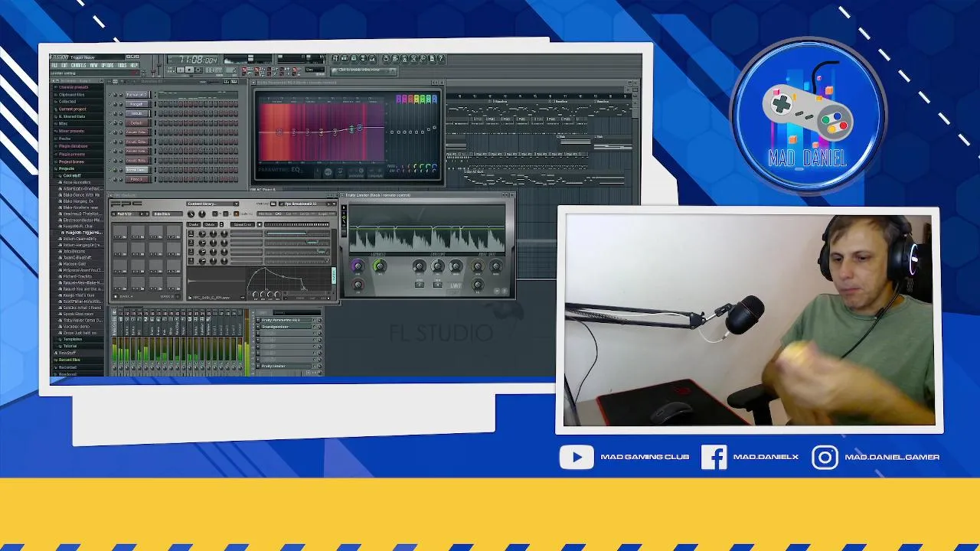Open the Content library dropdown in FPC
The height and width of the screenshot is (551, 980).
(212, 204)
